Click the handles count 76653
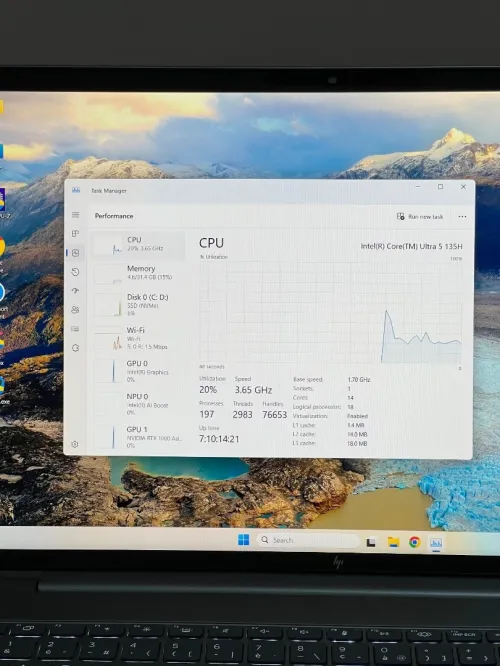 tap(274, 414)
